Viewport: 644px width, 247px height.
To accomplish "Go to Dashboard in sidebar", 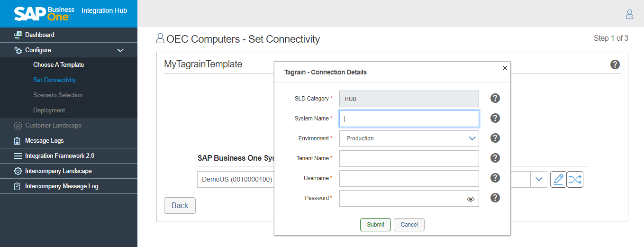I will pyautogui.click(x=39, y=35).
